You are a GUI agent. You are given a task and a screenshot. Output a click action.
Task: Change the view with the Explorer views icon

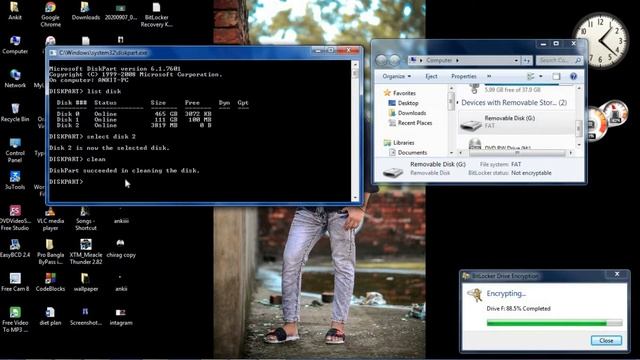pos(531,76)
